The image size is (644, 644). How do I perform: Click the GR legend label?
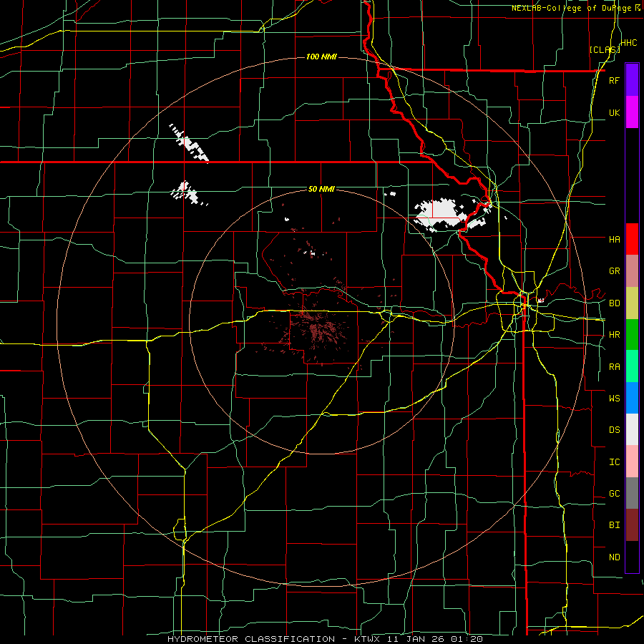tap(614, 271)
